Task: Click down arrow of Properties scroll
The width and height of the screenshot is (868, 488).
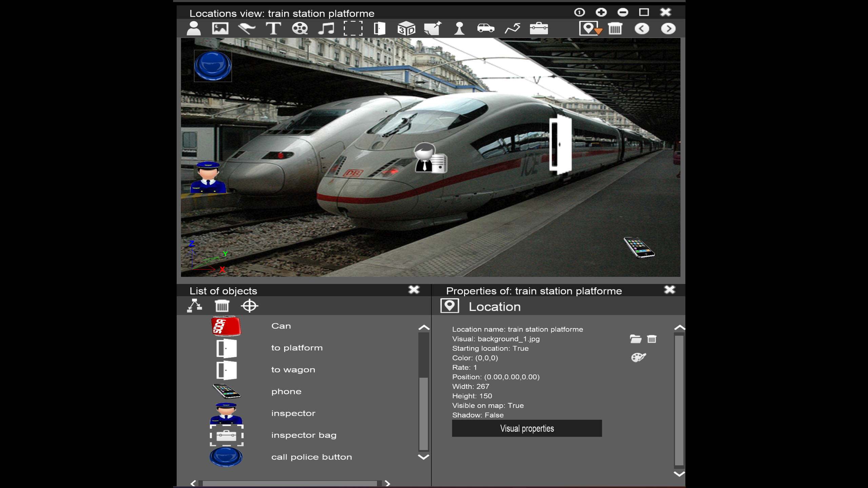Action: (x=679, y=474)
